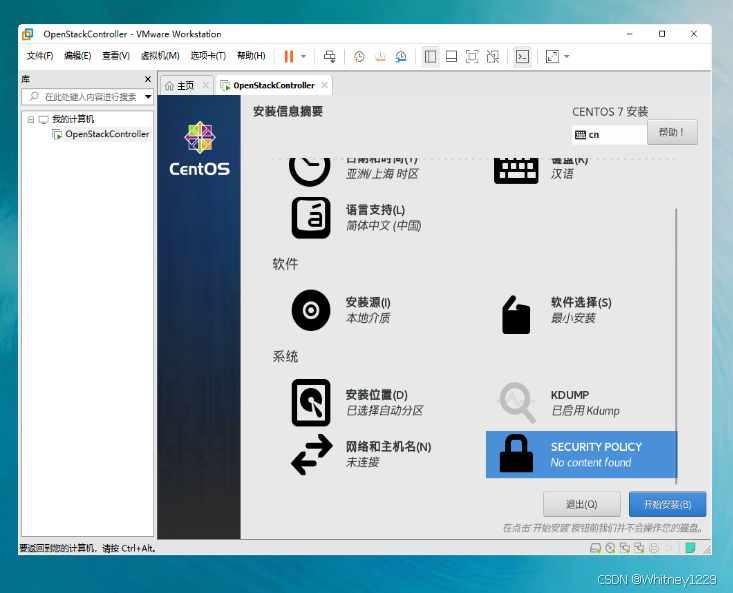Open the library search filter dropdown arrow
Viewport: 733px width, 593px height.
coord(148,97)
